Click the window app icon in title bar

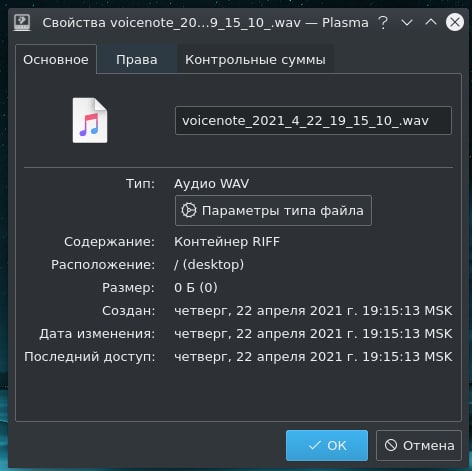(22, 23)
